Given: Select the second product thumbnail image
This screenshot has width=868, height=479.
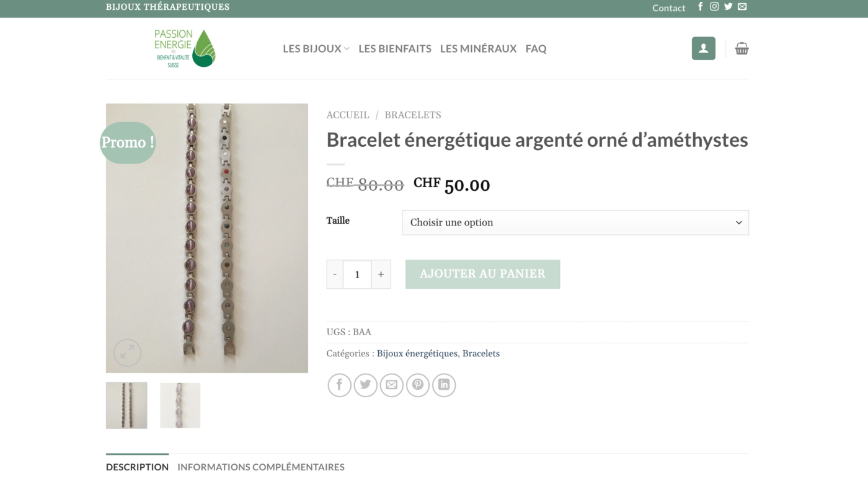Looking at the screenshot, I should (x=180, y=405).
